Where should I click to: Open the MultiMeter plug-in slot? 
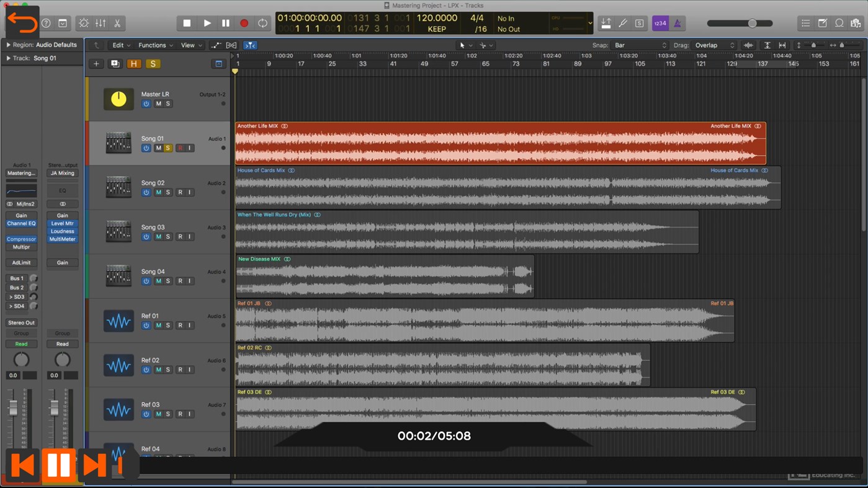(62, 239)
